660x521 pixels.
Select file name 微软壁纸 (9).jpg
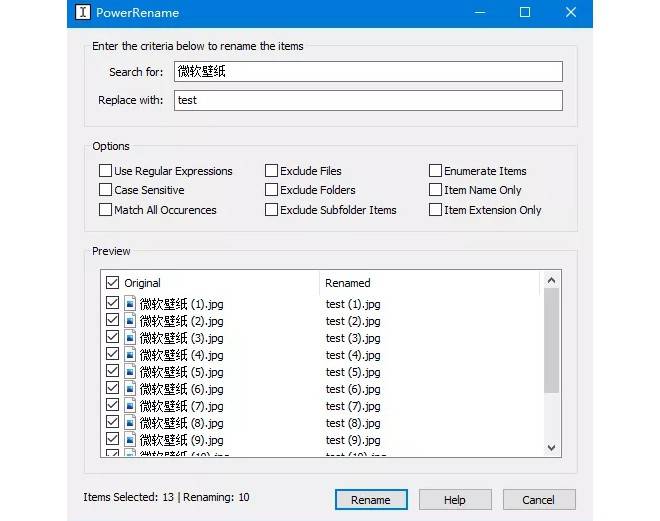pyautogui.click(x=181, y=440)
